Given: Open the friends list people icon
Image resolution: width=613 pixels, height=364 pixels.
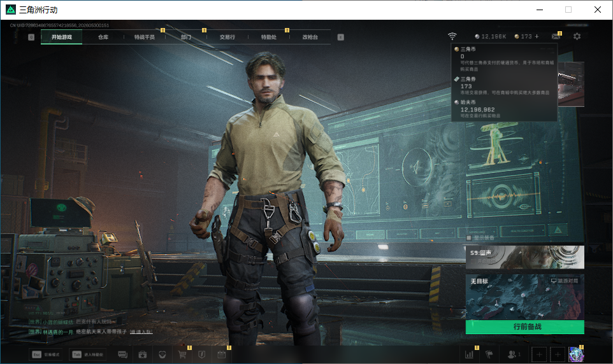Looking at the screenshot, I should click(x=514, y=354).
